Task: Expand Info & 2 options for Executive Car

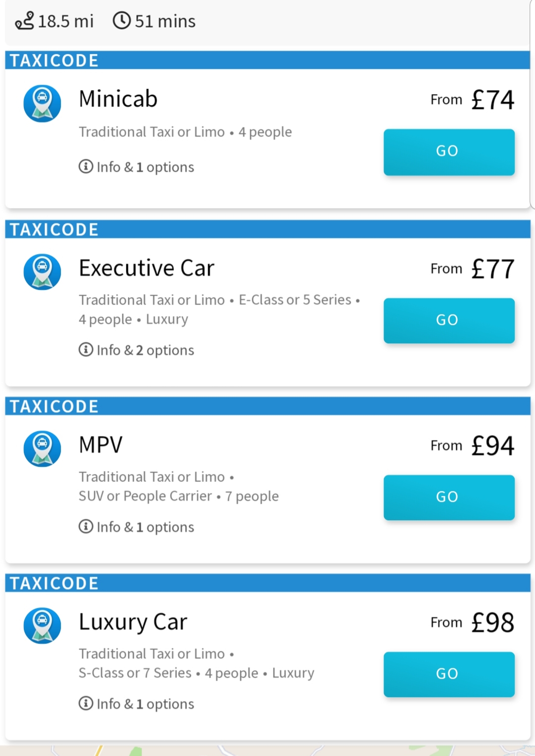Action: click(145, 350)
